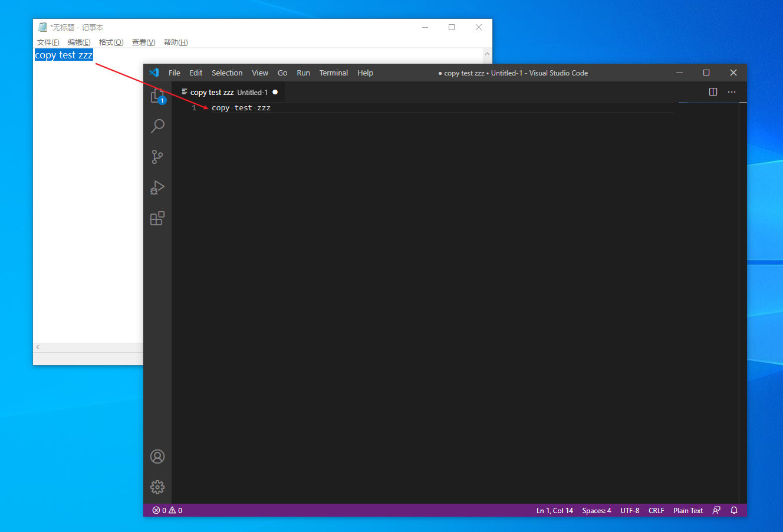Change language mode Plain Text

click(x=688, y=510)
